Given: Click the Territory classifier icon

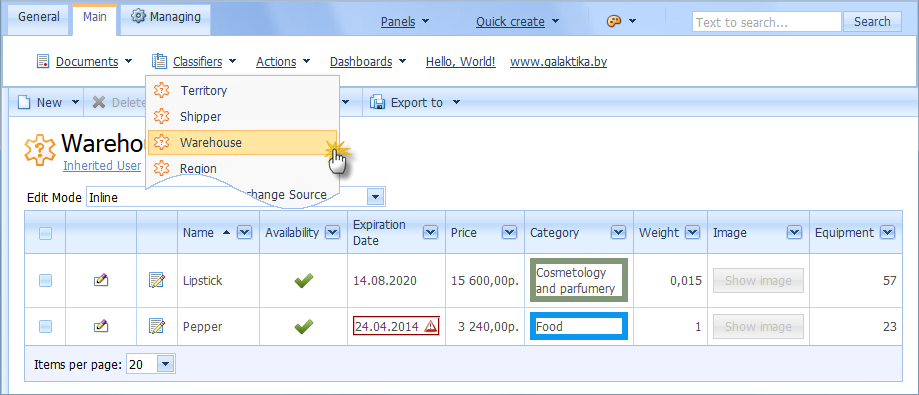Looking at the screenshot, I should coord(161,91).
